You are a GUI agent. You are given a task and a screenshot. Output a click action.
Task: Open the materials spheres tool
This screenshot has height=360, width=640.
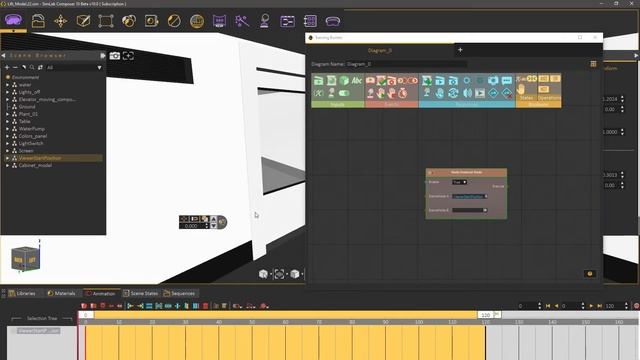pos(129,21)
